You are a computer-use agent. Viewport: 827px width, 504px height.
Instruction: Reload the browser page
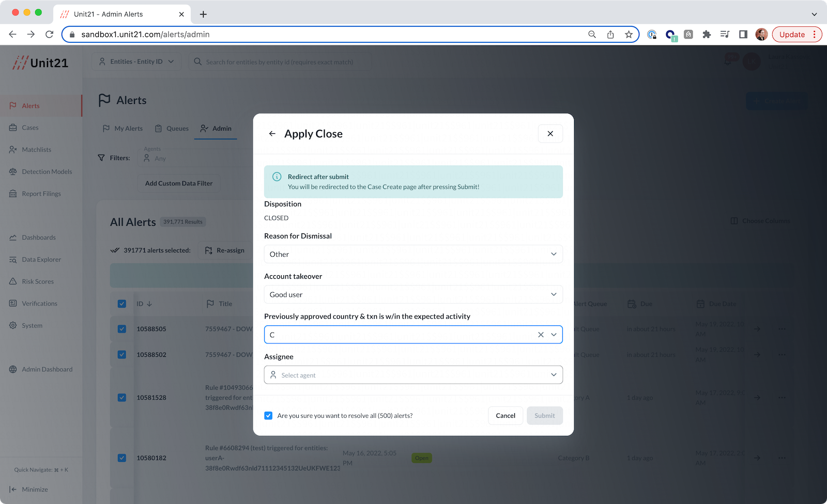coord(50,35)
